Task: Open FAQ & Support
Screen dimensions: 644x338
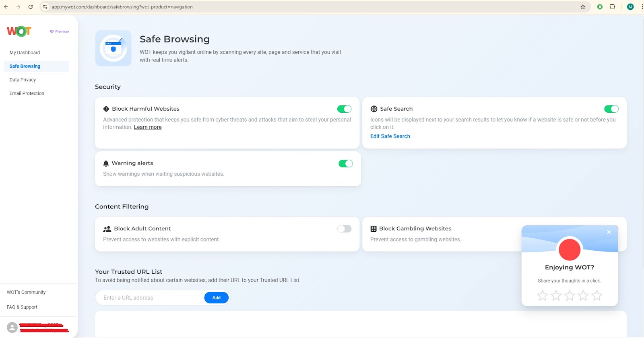Action: click(x=22, y=307)
